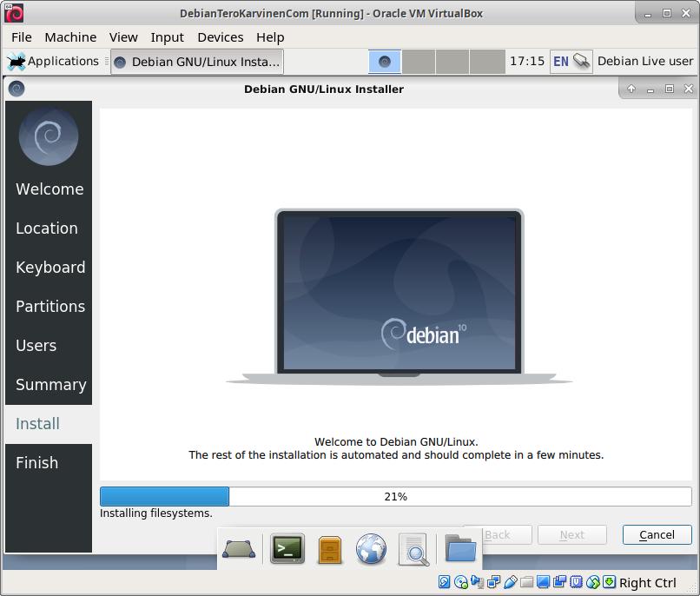Select the Debian Installer taskbar window button

[197, 62]
